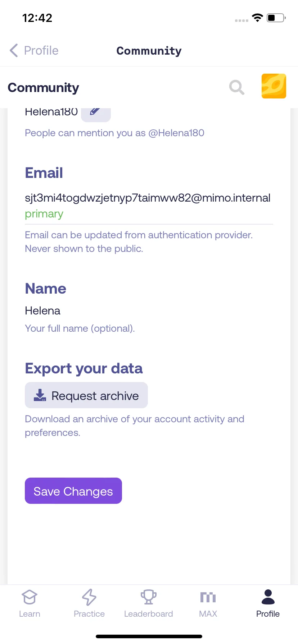The image size is (298, 644).
Task: Tap the back chevron to Profile
Action: (14, 51)
